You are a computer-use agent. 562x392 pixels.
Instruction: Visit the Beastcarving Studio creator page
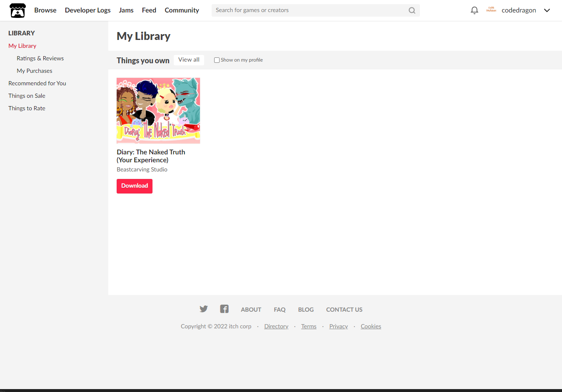(142, 169)
